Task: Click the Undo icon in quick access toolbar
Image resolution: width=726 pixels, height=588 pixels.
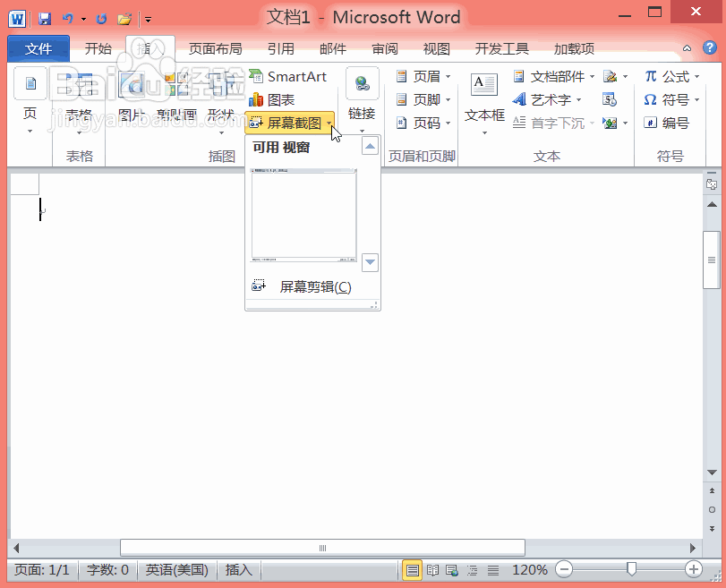Action: tap(69, 19)
